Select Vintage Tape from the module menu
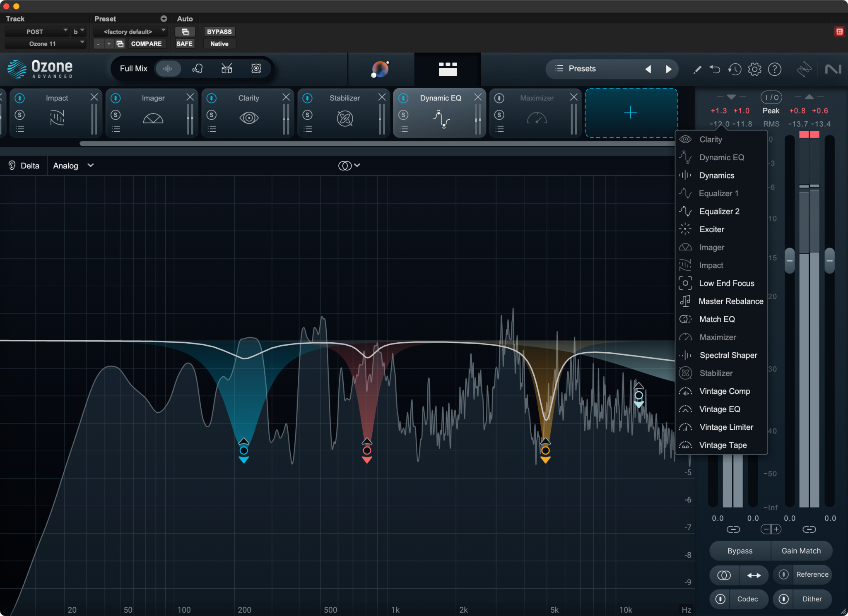Screen dimensions: 848x616 pos(723,445)
